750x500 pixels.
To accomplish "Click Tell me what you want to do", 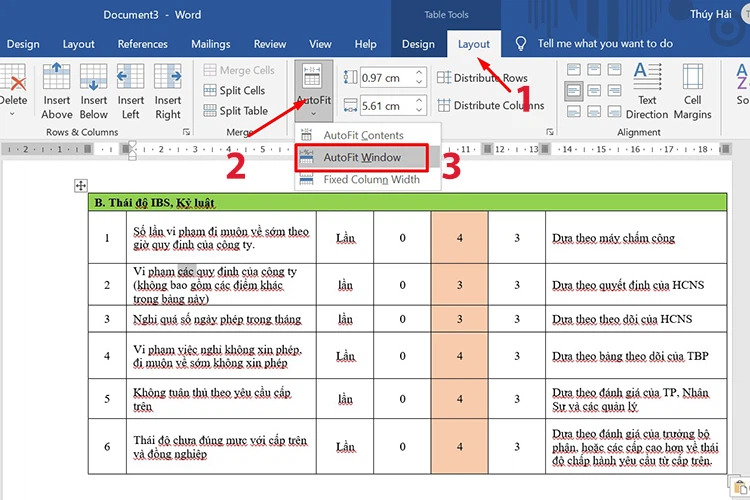I will (605, 44).
